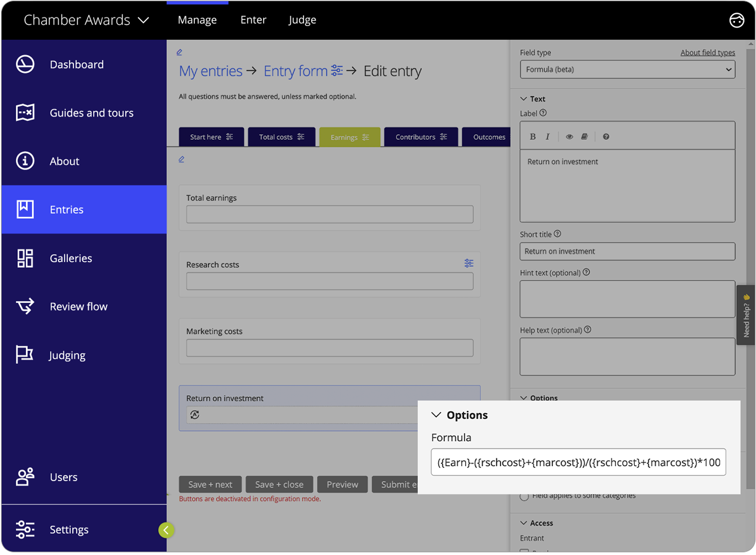Switch to the Total costs tab
Screen dimensions: 756x555
click(282, 137)
